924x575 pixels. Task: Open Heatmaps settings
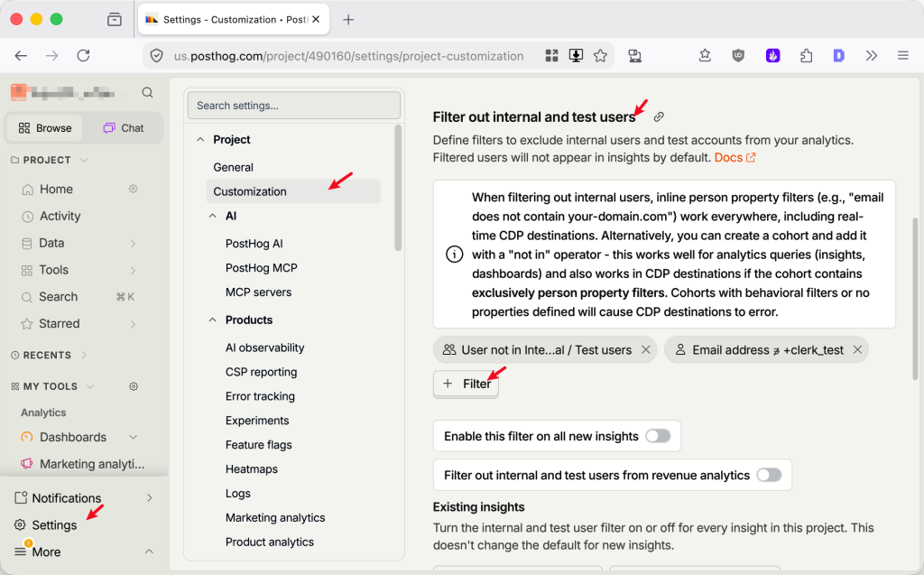251,468
